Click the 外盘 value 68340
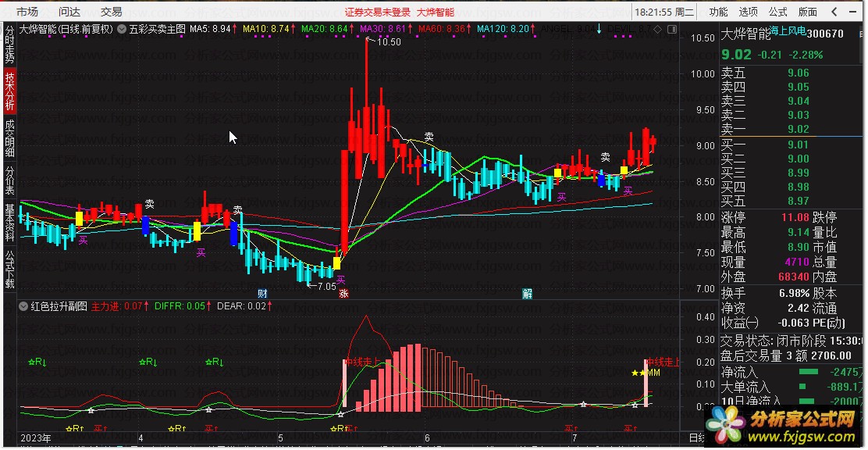 [x=793, y=277]
